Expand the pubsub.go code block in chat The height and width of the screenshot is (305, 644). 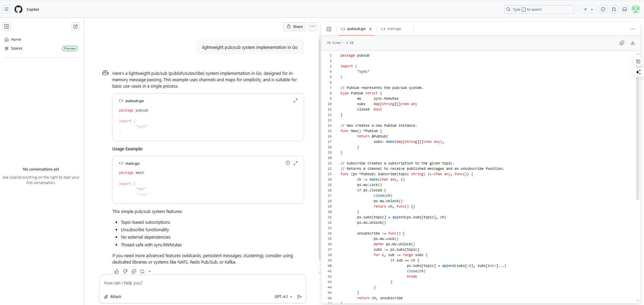tap(295, 101)
